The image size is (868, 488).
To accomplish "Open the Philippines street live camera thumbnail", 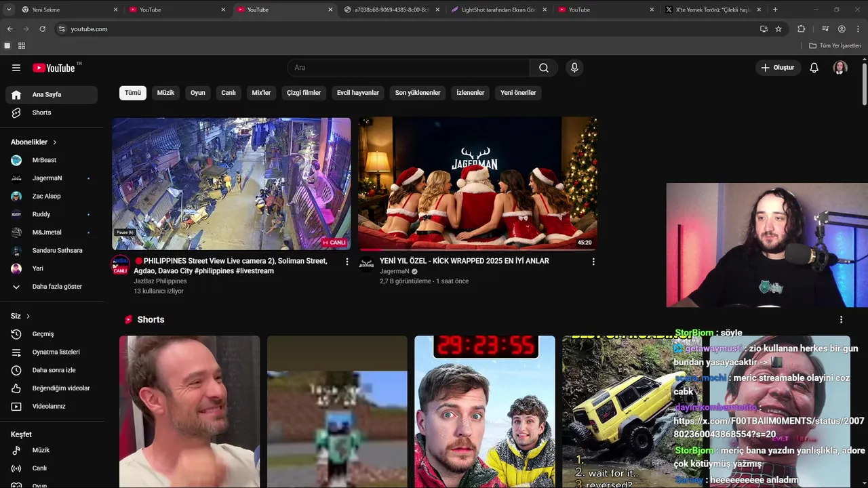I will 231,184.
